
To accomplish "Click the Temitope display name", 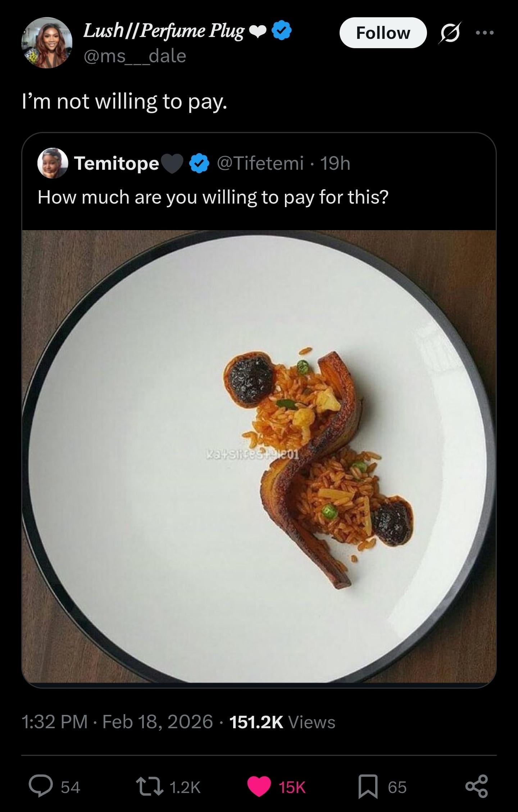I will click(116, 164).
